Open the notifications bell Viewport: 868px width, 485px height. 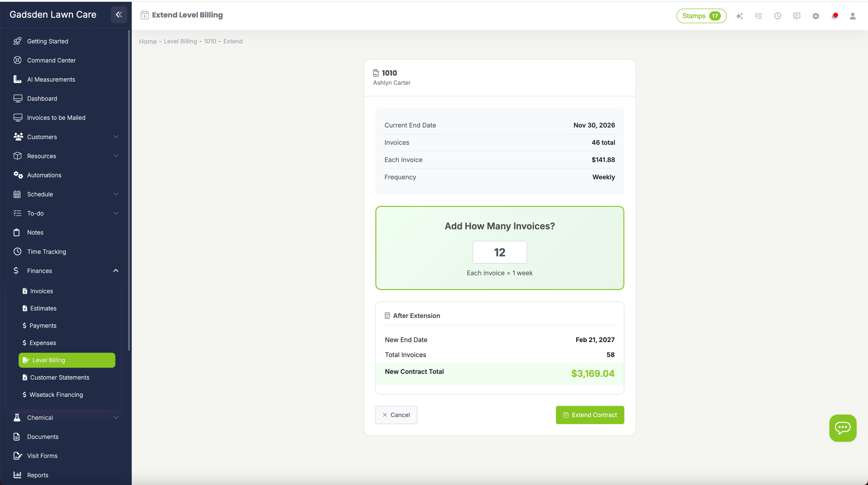pyautogui.click(x=835, y=16)
